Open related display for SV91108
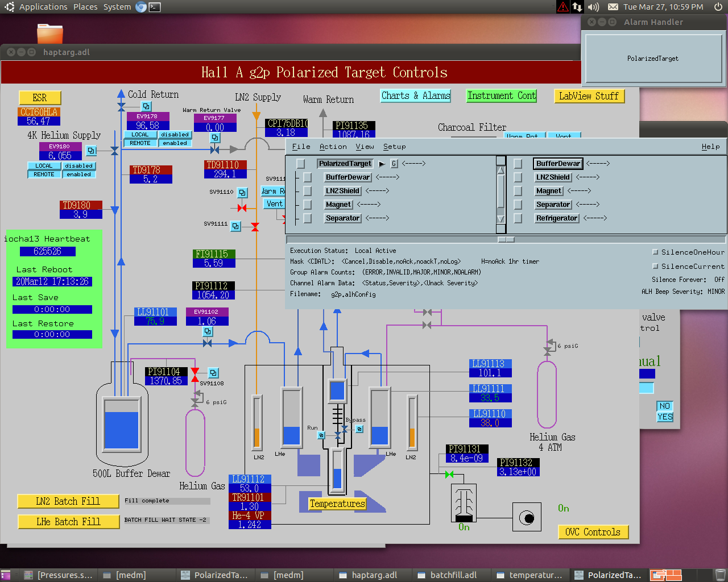Image resolution: width=728 pixels, height=582 pixels. click(213, 373)
